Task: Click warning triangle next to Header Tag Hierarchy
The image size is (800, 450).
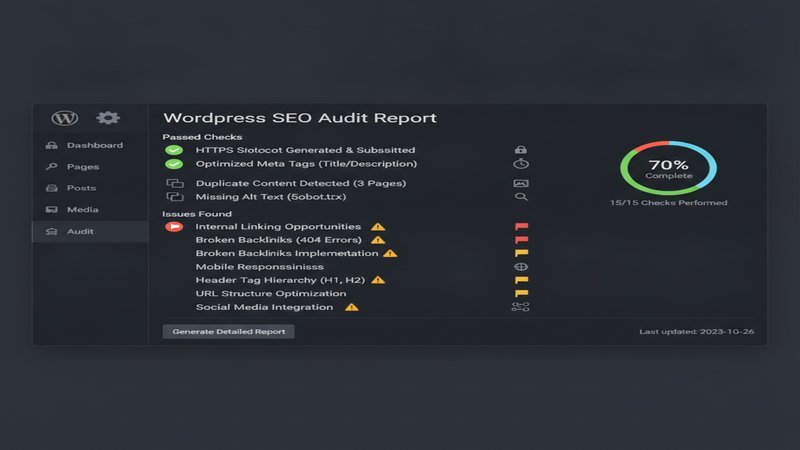Action: (378, 280)
